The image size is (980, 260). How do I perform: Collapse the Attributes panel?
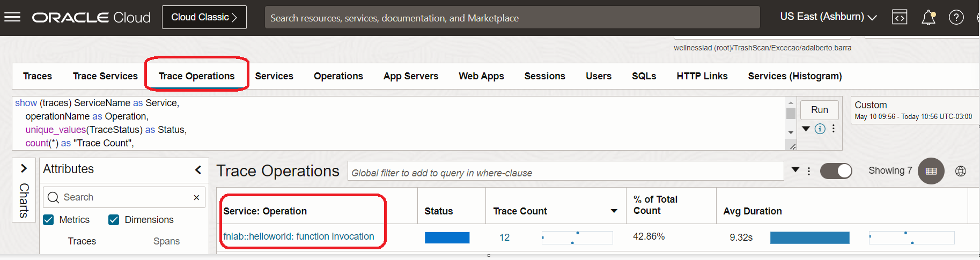click(x=198, y=169)
